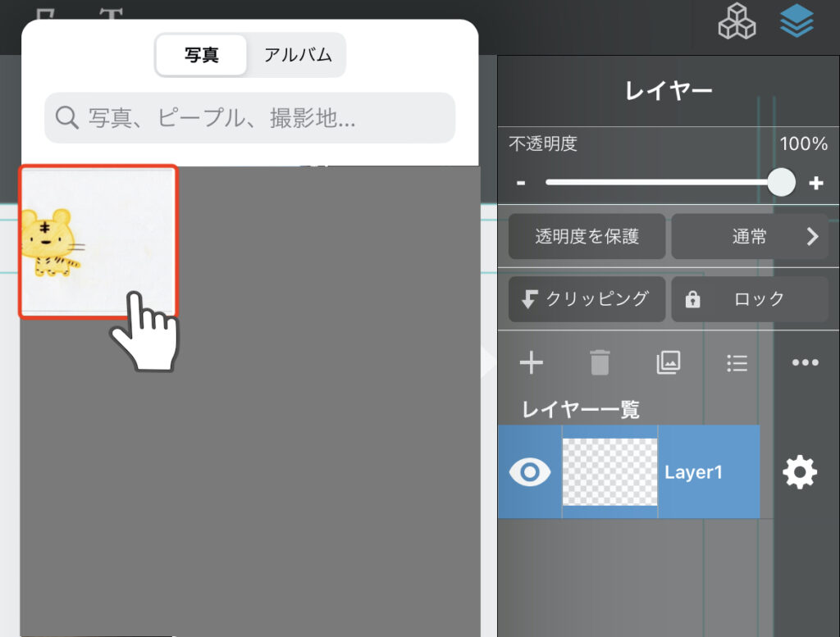Image resolution: width=840 pixels, height=637 pixels.
Task: Expand blend mode list with chevron arrow
Action: pyautogui.click(x=812, y=237)
